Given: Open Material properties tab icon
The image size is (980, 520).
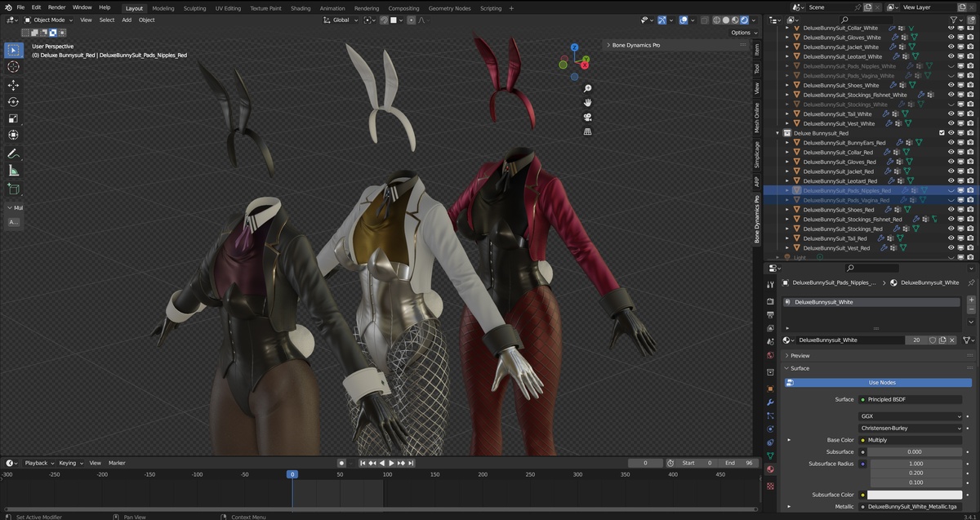Looking at the screenshot, I should 770,469.
